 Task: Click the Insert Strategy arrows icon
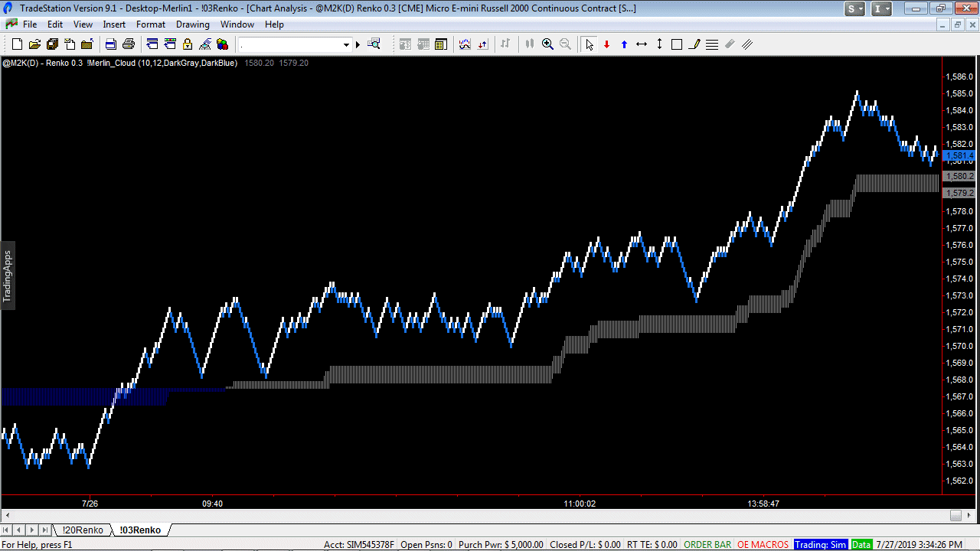pos(482,44)
